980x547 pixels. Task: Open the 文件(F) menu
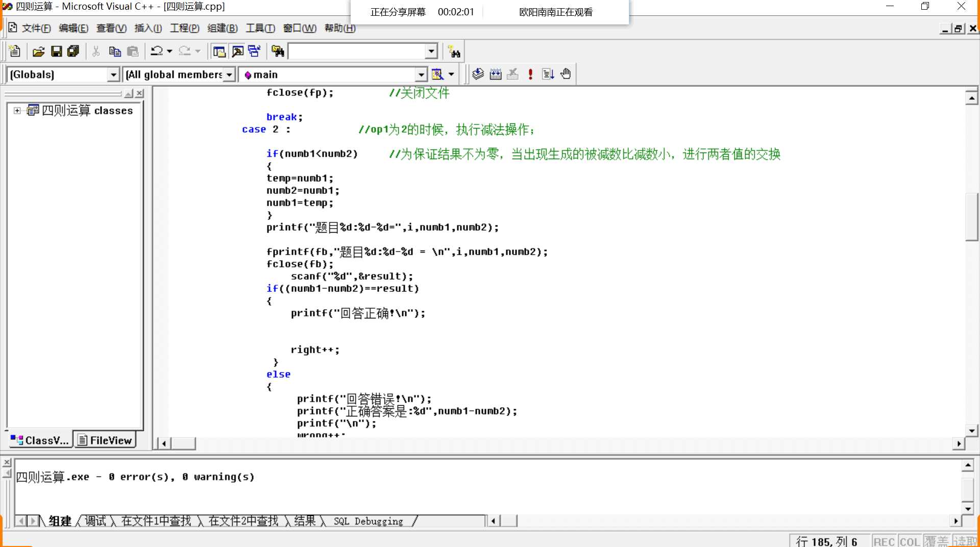(36, 28)
